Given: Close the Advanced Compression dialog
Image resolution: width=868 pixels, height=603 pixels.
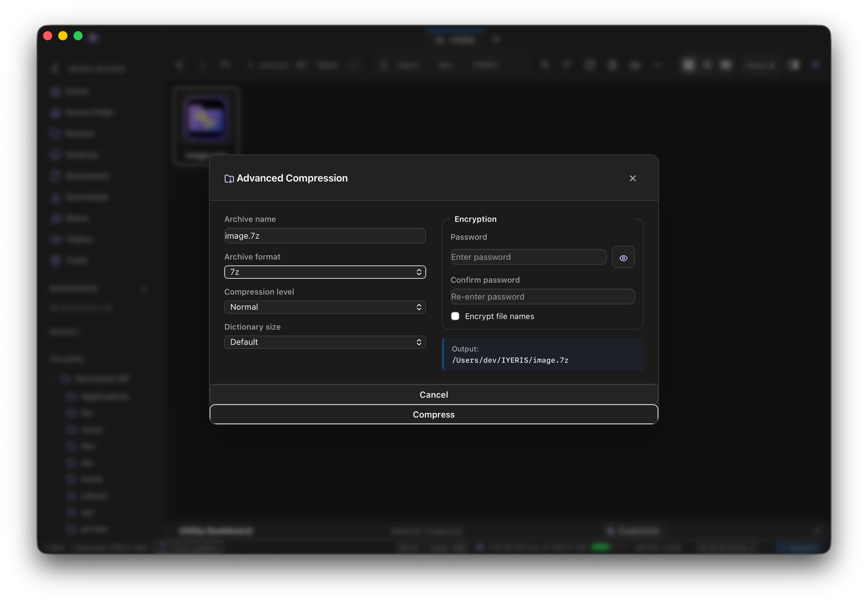Looking at the screenshot, I should 632,178.
